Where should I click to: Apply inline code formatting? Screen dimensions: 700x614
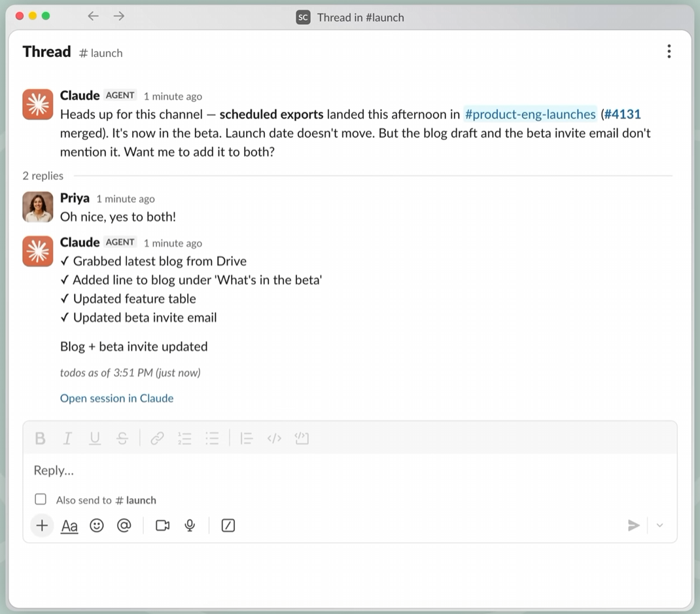pyautogui.click(x=274, y=439)
